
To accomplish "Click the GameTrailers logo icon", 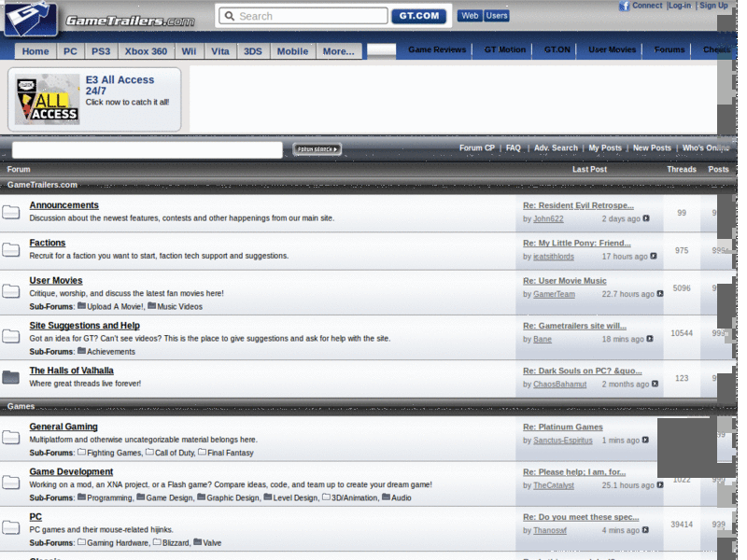I will pyautogui.click(x=30, y=19).
